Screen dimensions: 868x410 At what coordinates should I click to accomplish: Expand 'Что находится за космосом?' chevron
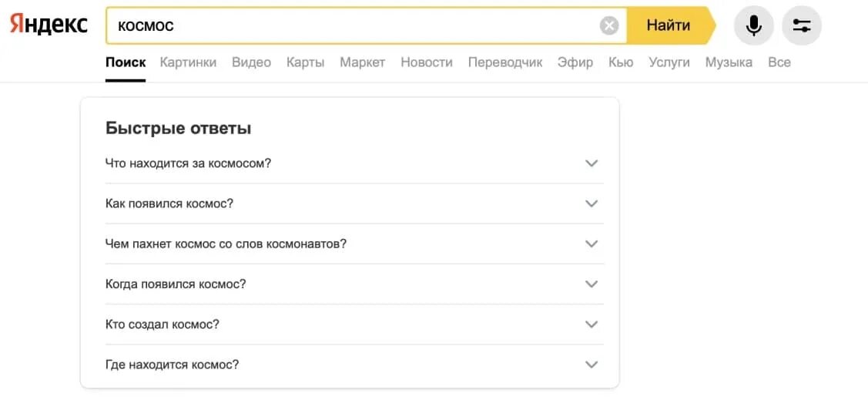pos(592,163)
